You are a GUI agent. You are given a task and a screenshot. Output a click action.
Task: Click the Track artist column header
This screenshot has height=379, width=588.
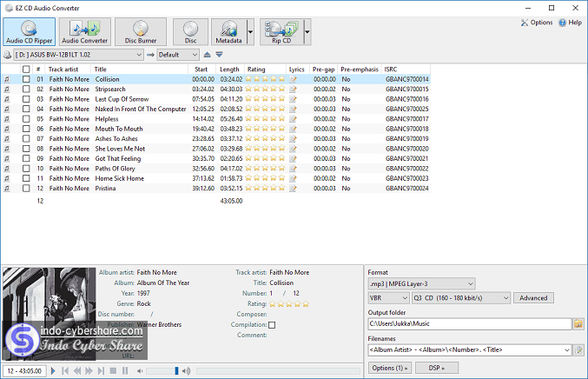(68, 70)
